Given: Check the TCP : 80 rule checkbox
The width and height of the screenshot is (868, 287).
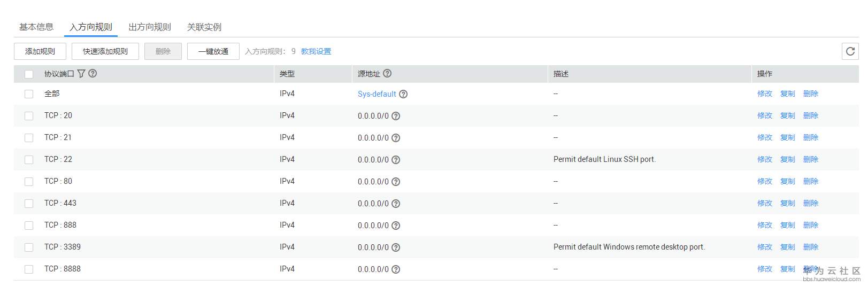Looking at the screenshot, I should [29, 182].
